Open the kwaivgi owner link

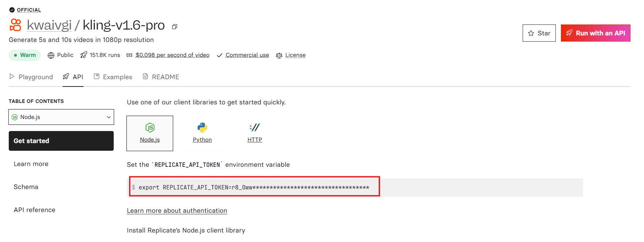click(49, 25)
